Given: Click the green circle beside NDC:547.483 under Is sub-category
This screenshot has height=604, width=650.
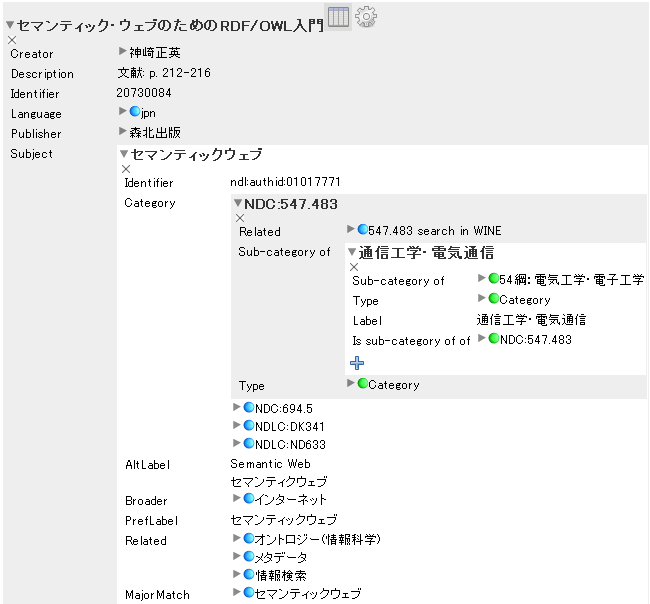Looking at the screenshot, I should [494, 338].
